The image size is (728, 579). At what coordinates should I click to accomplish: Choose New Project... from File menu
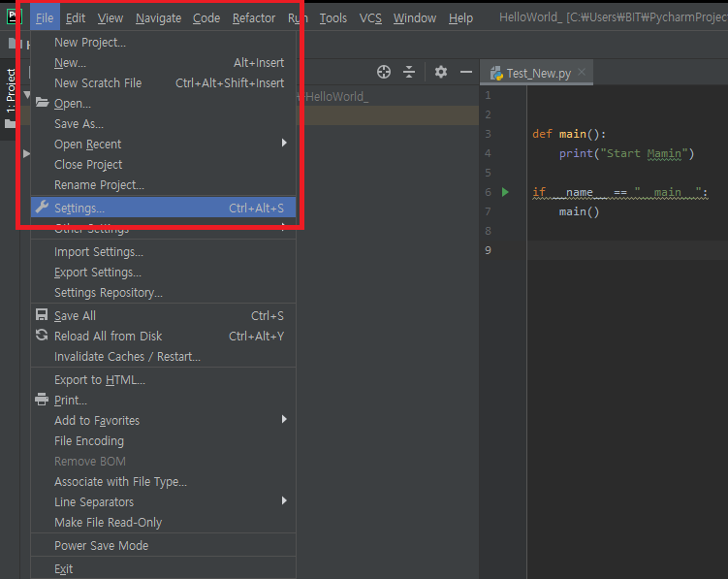[163, 43]
